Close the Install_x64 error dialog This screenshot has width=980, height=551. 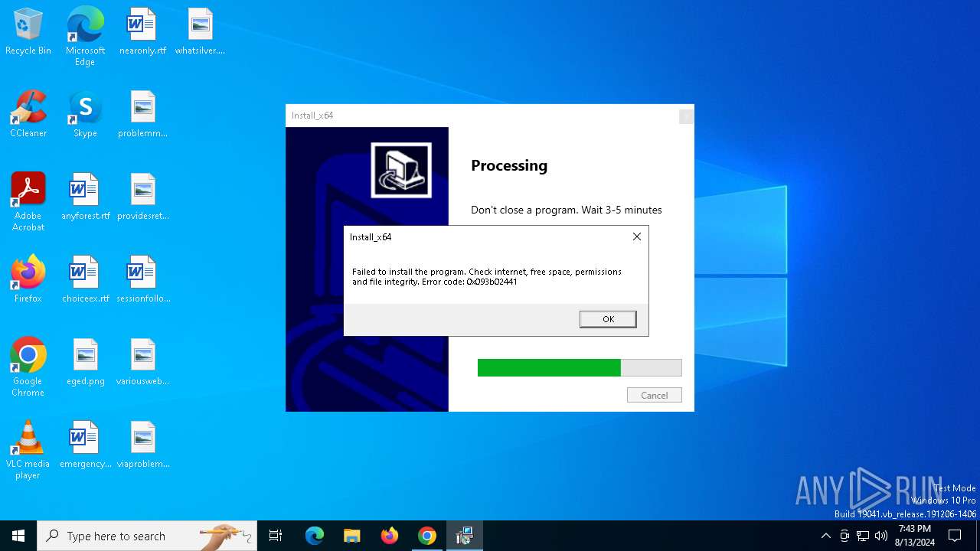pos(637,237)
